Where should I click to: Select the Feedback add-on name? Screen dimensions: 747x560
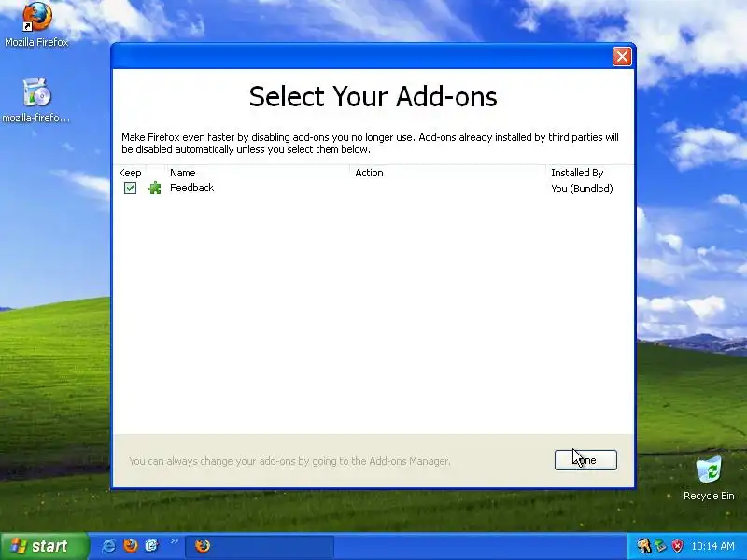coord(192,189)
